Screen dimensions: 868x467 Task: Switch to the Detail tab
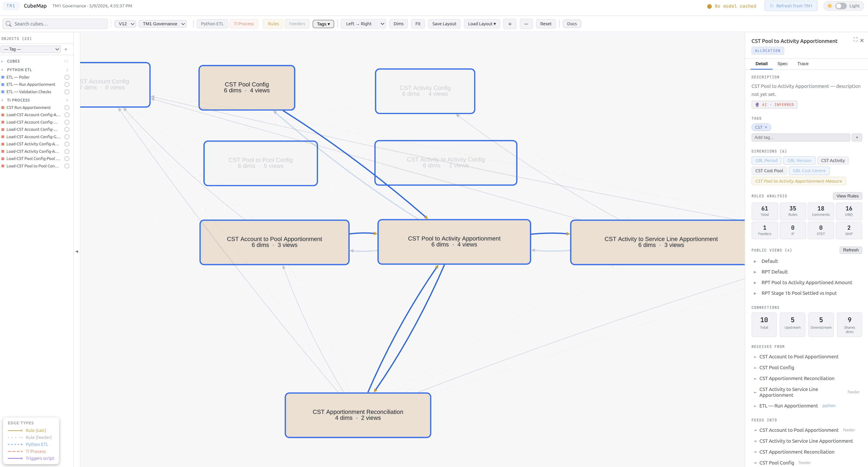762,64
